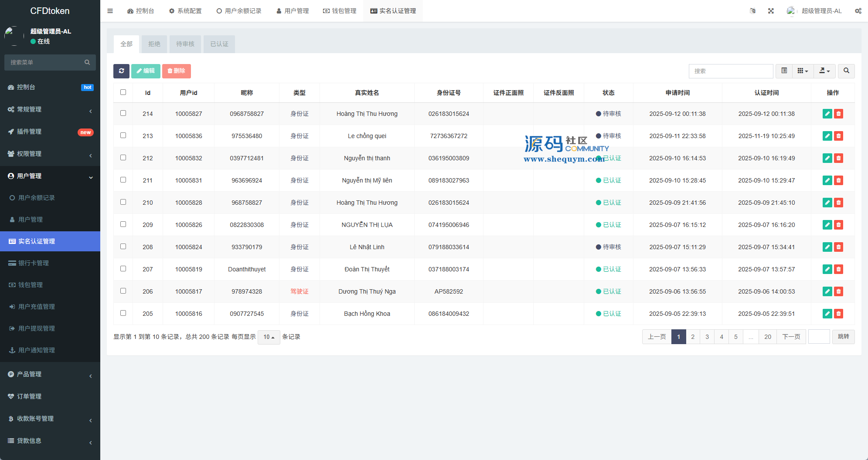Click the refresh icon button in toolbar
Screen dimensions: 868x460
click(121, 71)
